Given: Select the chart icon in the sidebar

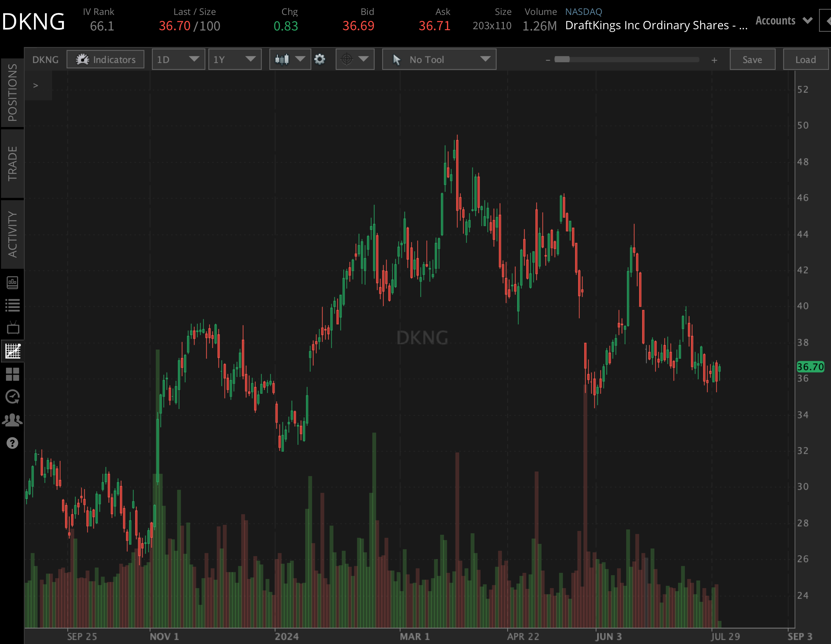Looking at the screenshot, I should 13,351.
